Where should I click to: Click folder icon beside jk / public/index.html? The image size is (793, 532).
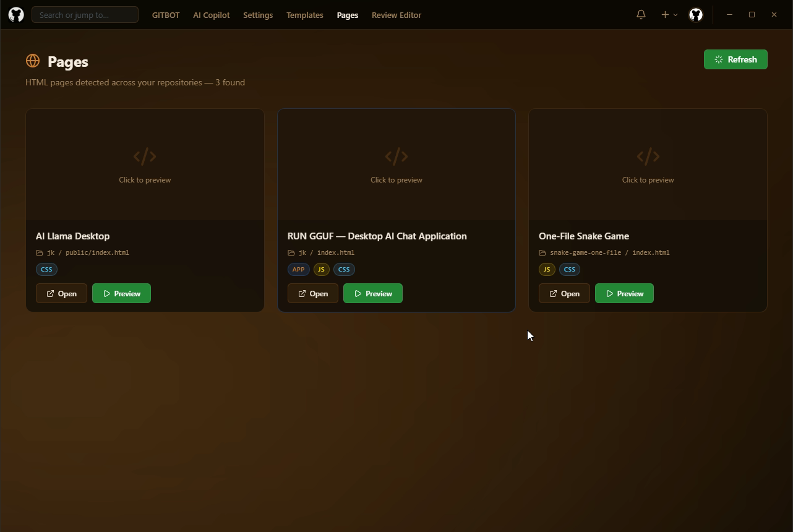(x=40, y=253)
